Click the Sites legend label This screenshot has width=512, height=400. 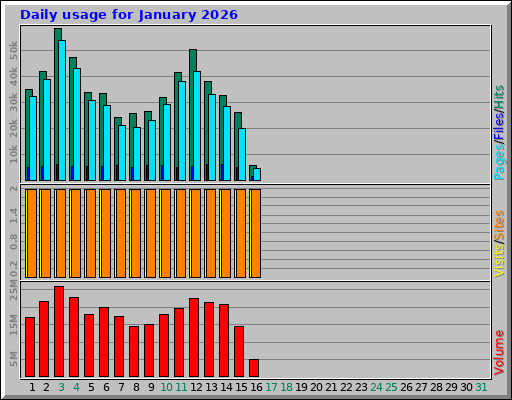[499, 226]
